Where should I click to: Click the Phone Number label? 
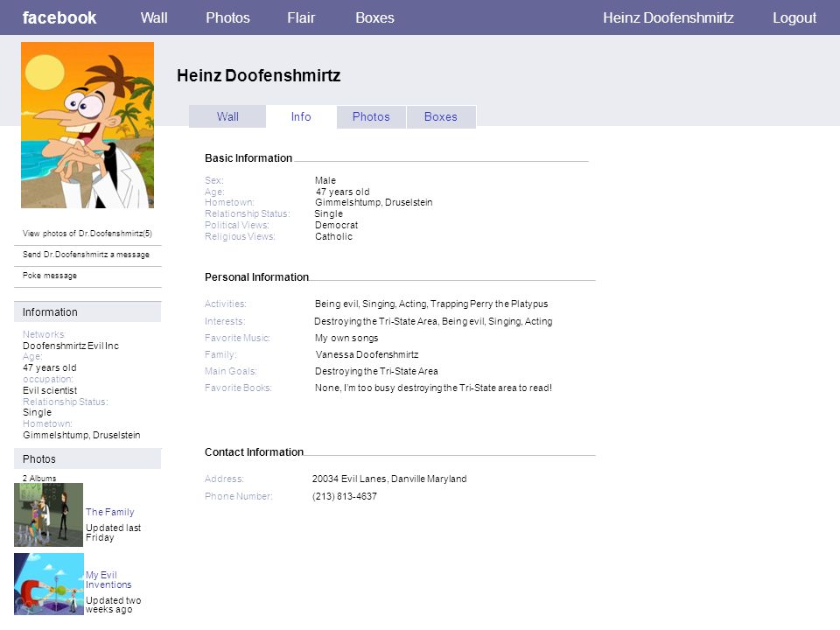pyautogui.click(x=238, y=496)
